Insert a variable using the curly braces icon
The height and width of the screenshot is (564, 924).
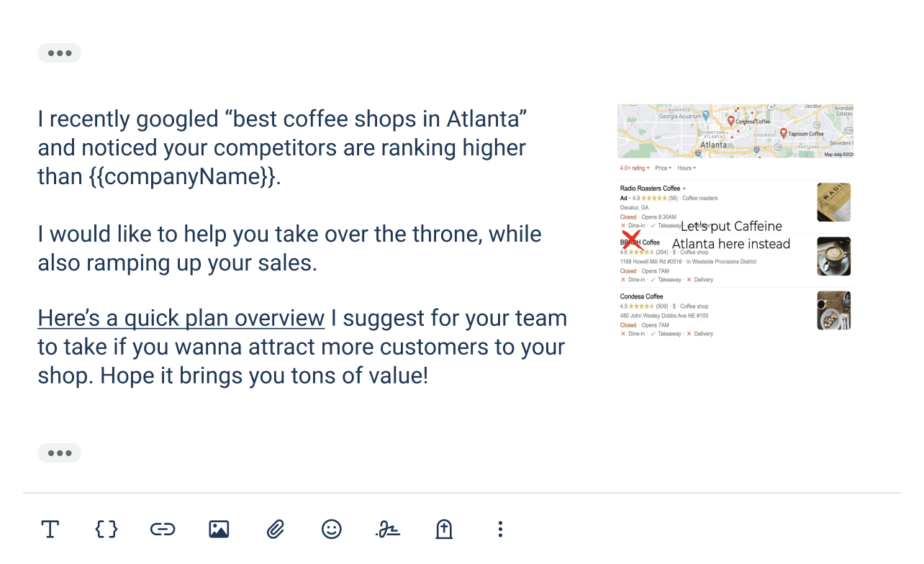(x=107, y=529)
